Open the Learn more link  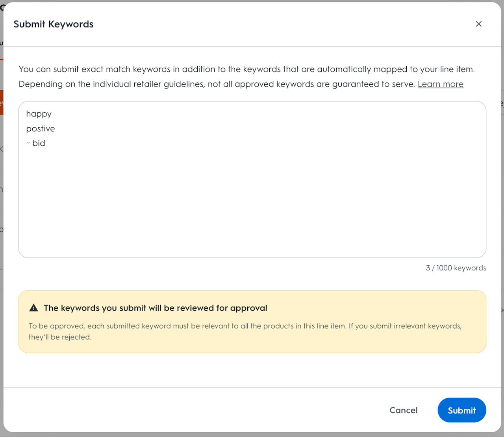[x=440, y=84]
